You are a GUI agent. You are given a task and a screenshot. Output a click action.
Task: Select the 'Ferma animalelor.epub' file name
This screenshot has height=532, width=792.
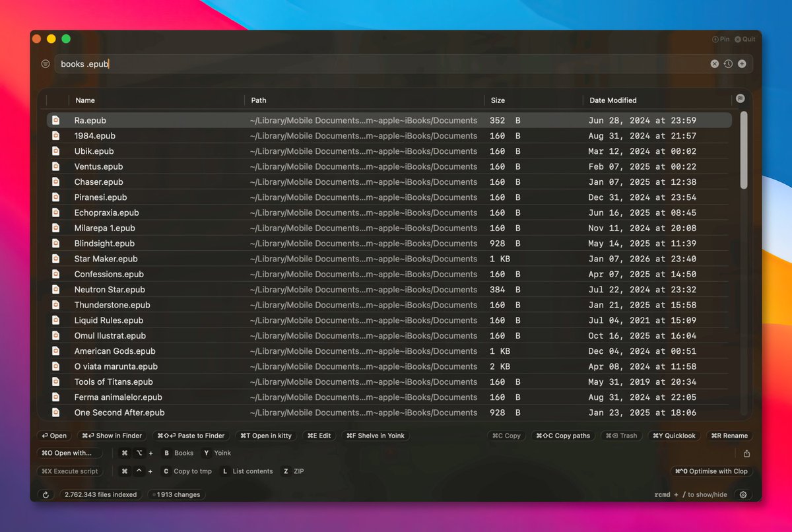[118, 397]
